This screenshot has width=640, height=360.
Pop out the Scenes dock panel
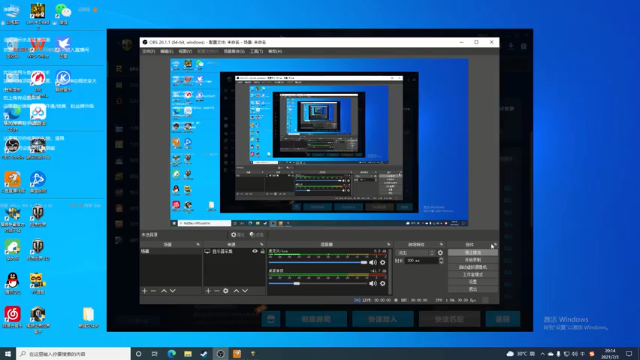click(198, 244)
